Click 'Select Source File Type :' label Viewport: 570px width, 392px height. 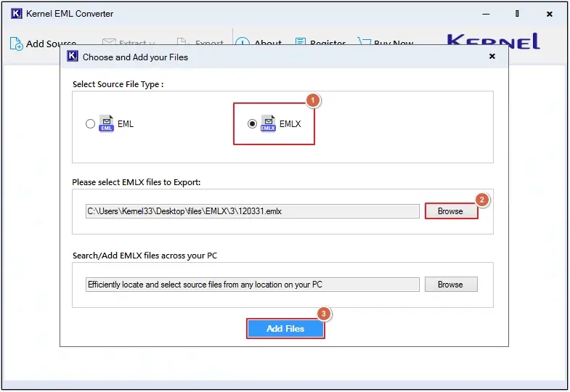(x=118, y=84)
